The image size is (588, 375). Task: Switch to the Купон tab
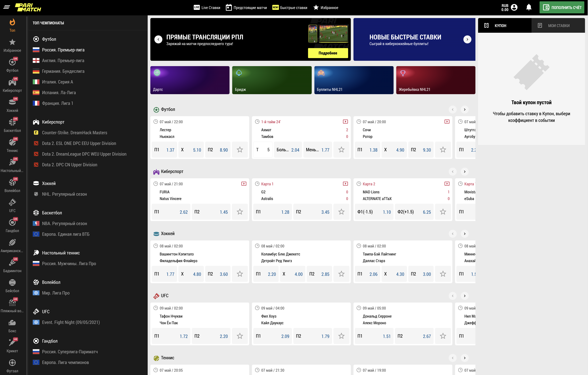click(504, 25)
